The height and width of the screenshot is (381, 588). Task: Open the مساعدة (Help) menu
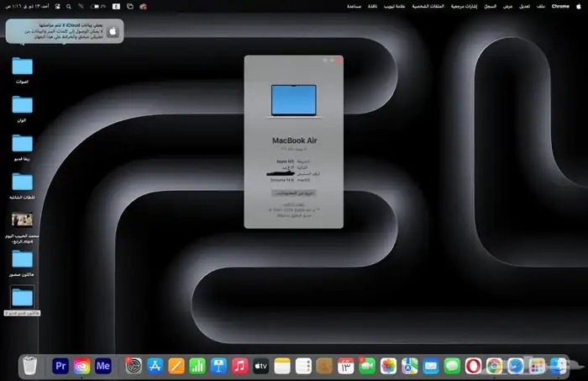pos(354,6)
